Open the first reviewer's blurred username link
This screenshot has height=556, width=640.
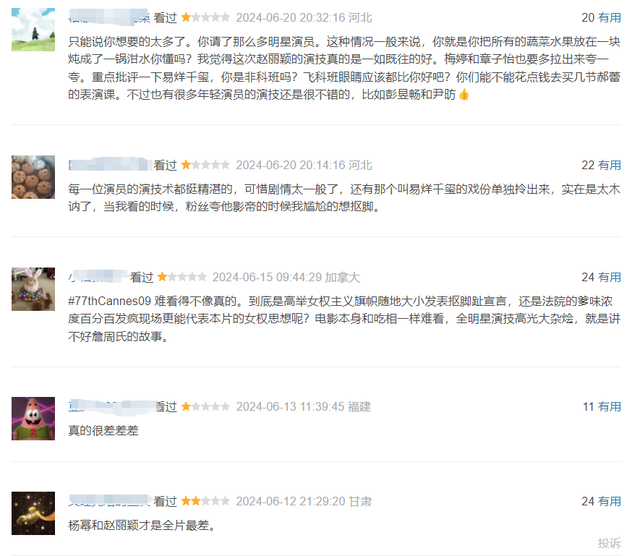click(x=109, y=18)
